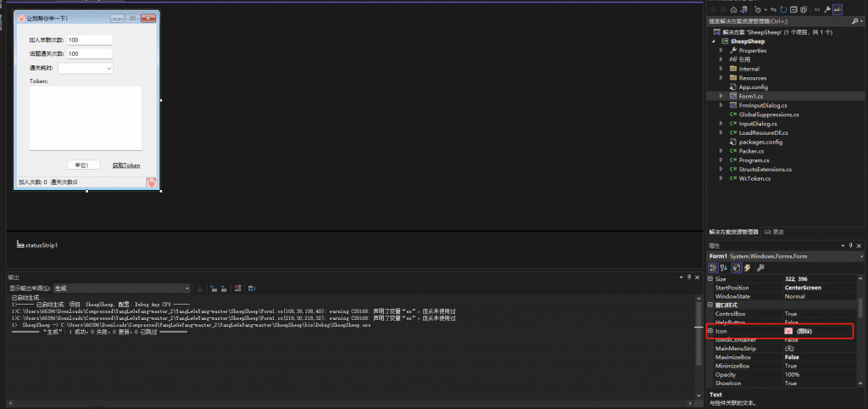Image resolution: width=868 pixels, height=409 pixels.
Task: Switch to the Git 更改 tab
Action: (x=773, y=232)
